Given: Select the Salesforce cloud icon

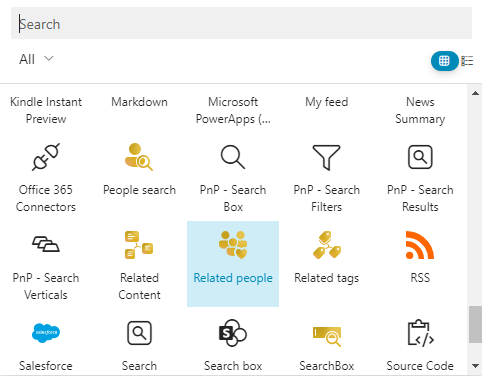Looking at the screenshot, I should coord(46,333).
